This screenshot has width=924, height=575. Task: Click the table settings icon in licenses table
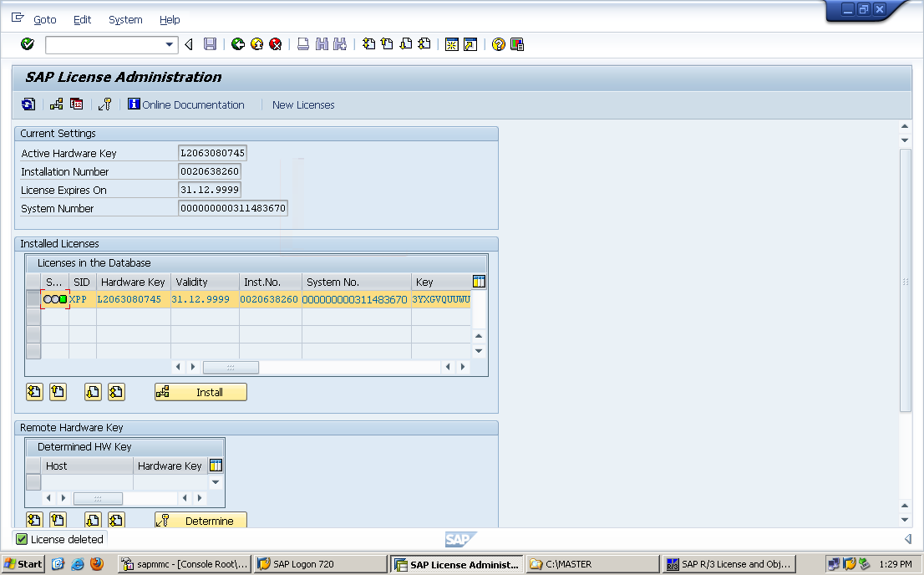(x=479, y=282)
